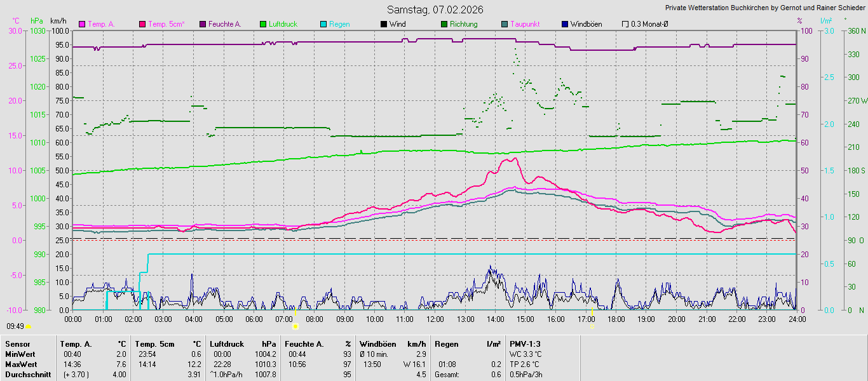Click the navy Windböen legend square

[565, 24]
